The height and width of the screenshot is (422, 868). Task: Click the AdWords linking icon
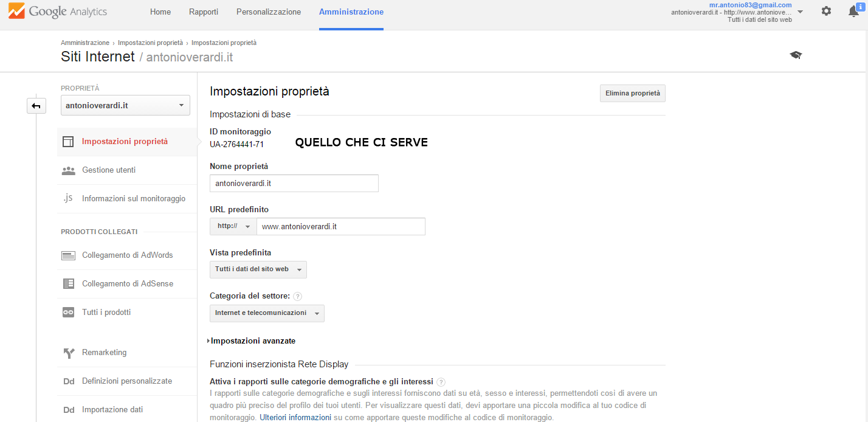(68, 255)
